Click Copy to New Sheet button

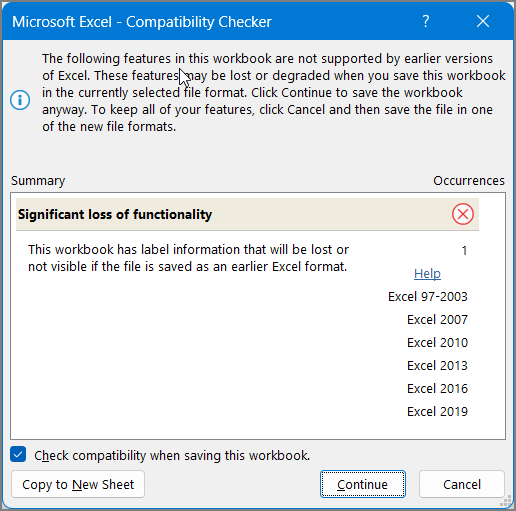click(x=78, y=484)
